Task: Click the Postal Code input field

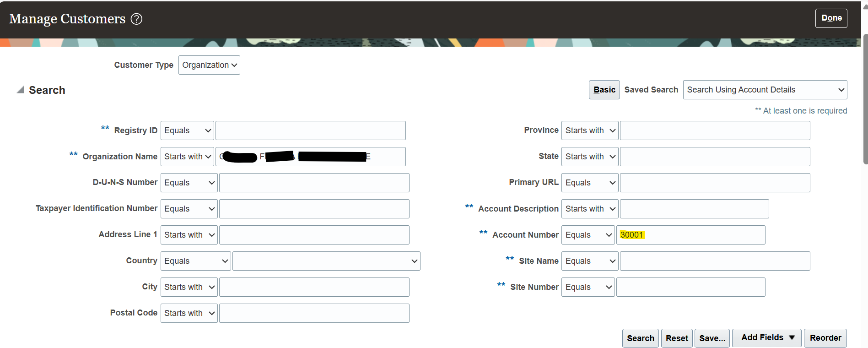Action: point(314,313)
